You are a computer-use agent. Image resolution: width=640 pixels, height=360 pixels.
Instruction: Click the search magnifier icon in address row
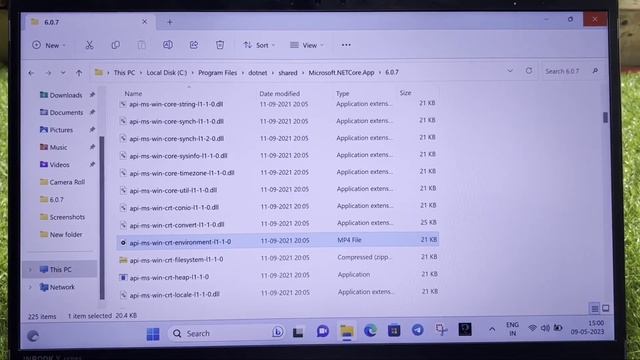pos(595,71)
